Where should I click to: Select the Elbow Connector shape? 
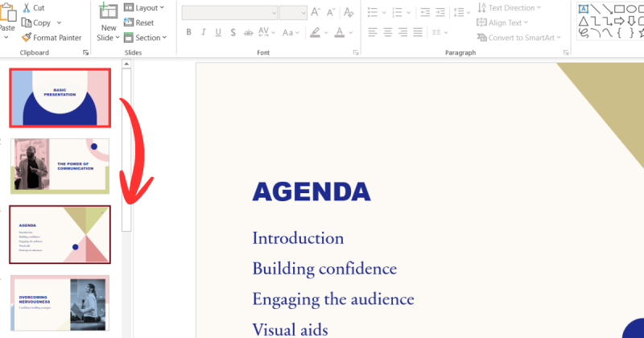pyautogui.click(x=596, y=21)
